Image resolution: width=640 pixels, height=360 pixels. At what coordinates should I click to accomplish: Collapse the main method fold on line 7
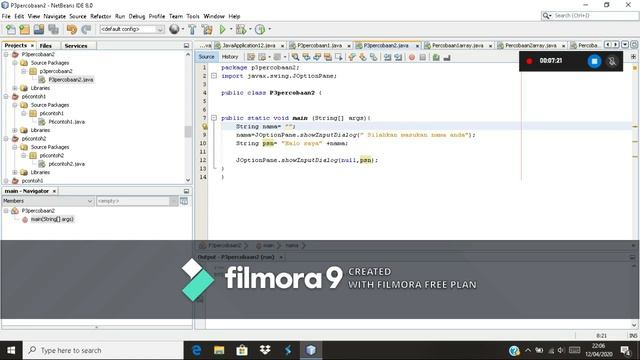point(214,118)
